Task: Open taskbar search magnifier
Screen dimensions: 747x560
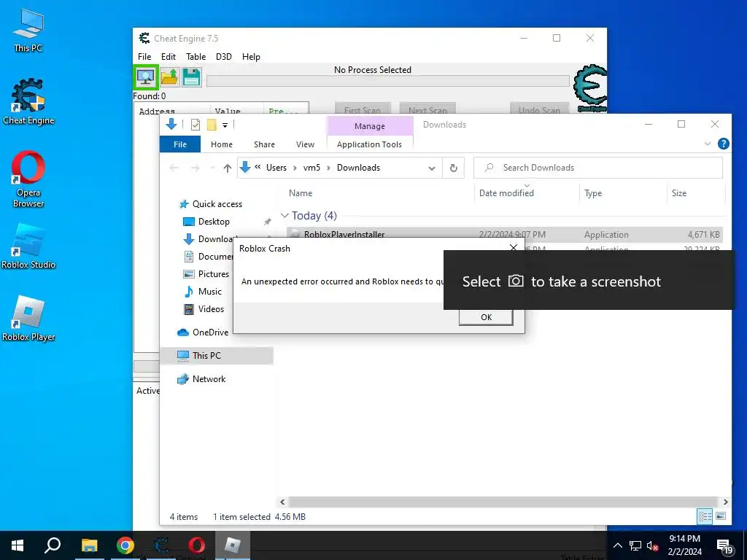Action: point(53,545)
